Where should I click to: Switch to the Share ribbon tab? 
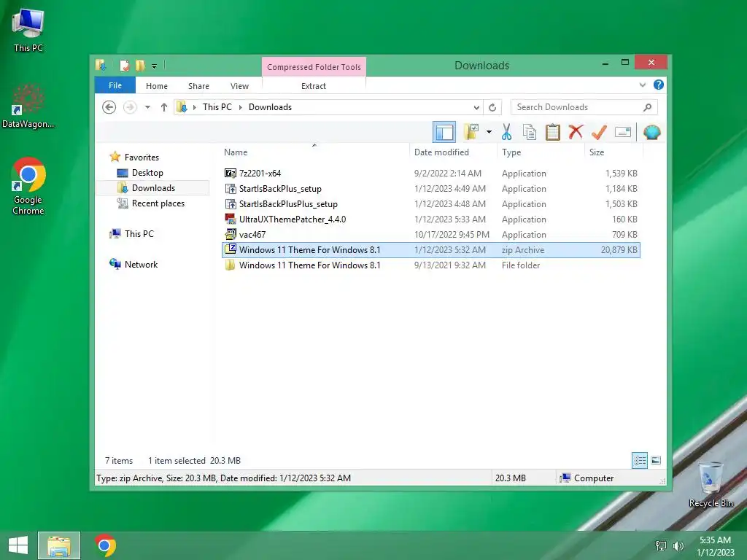pyautogui.click(x=198, y=86)
